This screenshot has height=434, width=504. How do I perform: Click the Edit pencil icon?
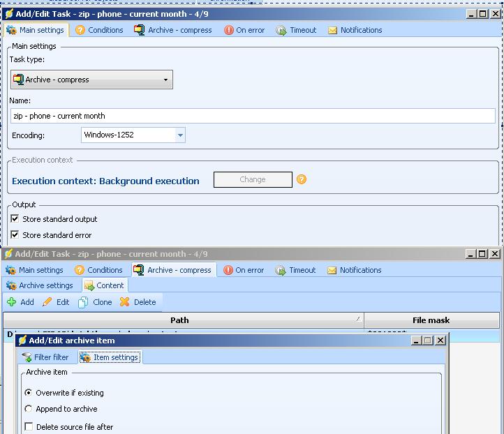47,302
